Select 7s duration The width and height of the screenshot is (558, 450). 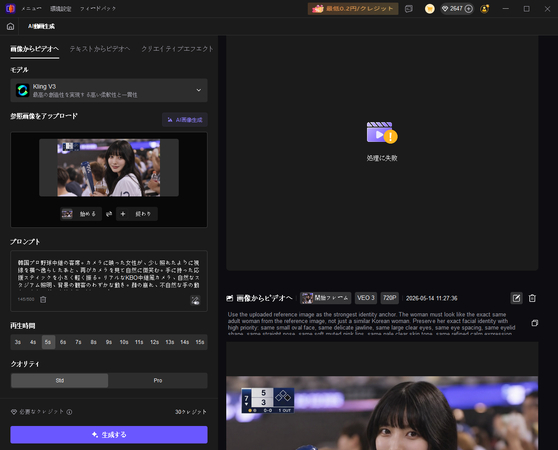[78, 342]
